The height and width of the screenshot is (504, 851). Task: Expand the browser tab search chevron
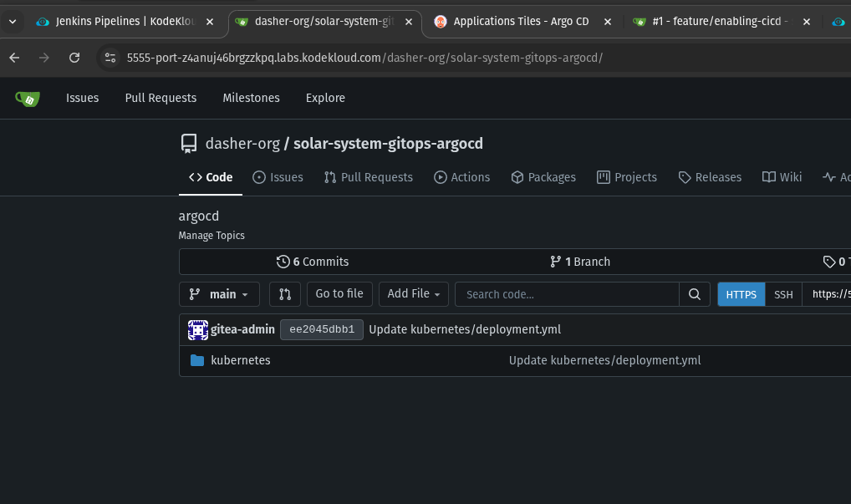(x=13, y=22)
